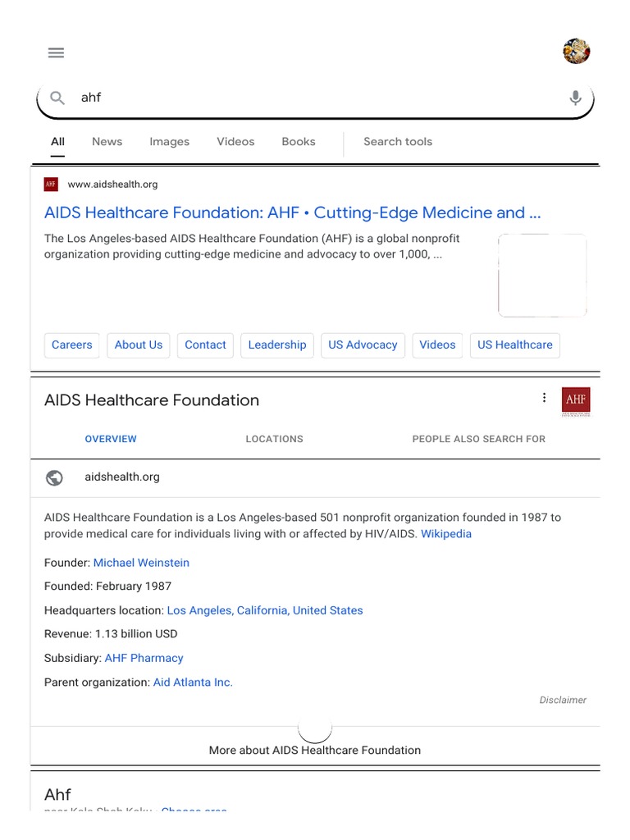Switch to the News tab
Screen dimensions: 630x840
[x=107, y=141]
